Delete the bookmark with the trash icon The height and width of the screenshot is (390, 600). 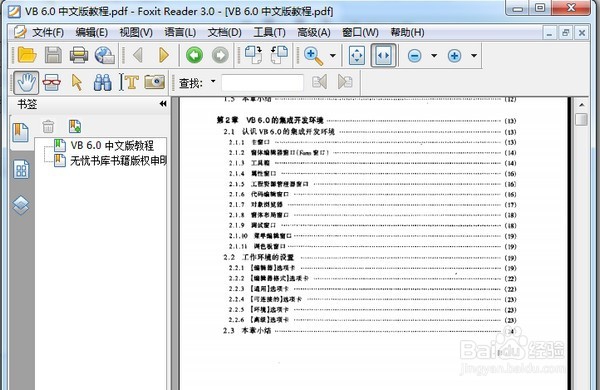48,126
